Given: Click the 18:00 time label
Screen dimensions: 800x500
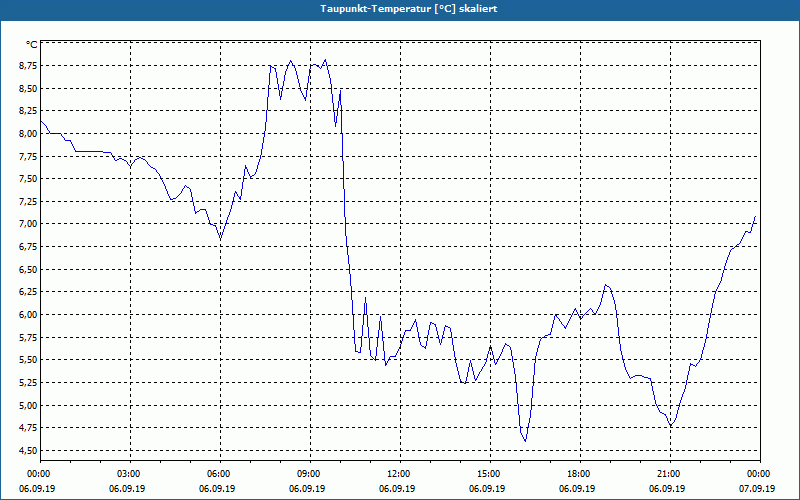Looking at the screenshot, I should tap(580, 474).
